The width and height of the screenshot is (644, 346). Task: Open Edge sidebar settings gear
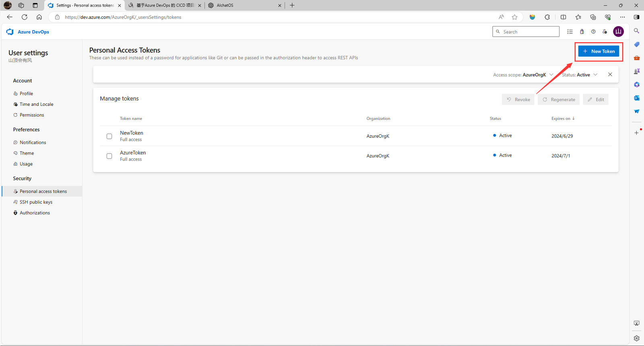[636, 338]
